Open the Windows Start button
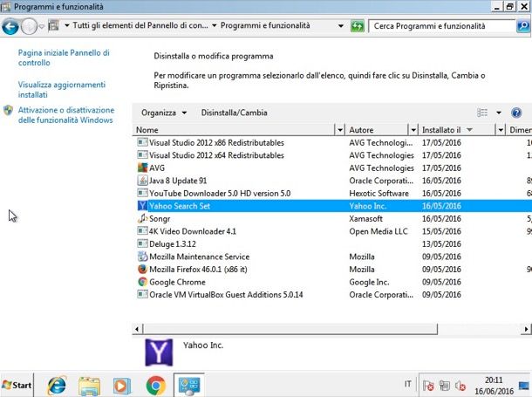 [x=17, y=385]
